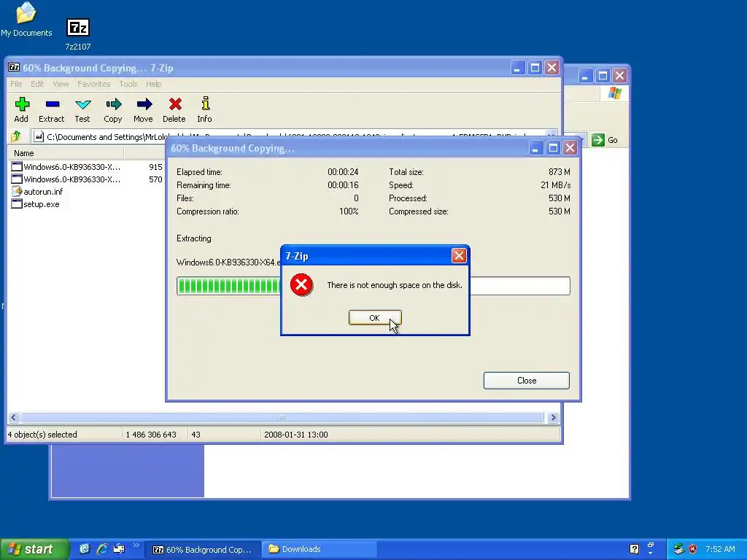Click the help question mark tray icon

(634, 549)
